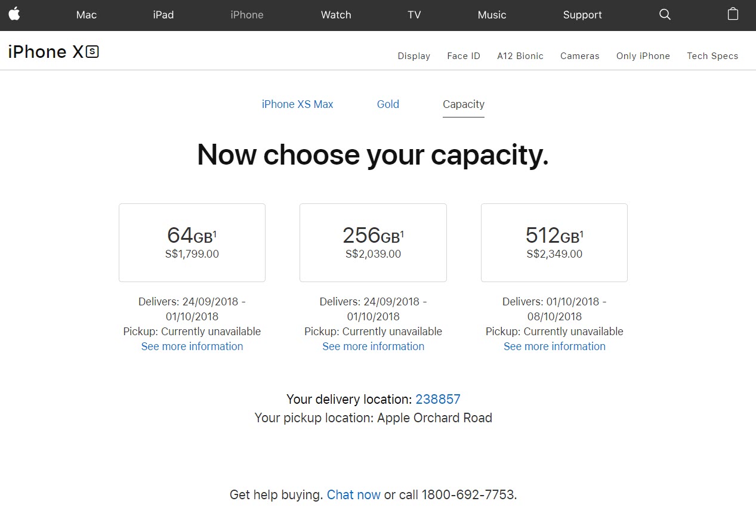Go to Mac in navigation bar

point(87,15)
